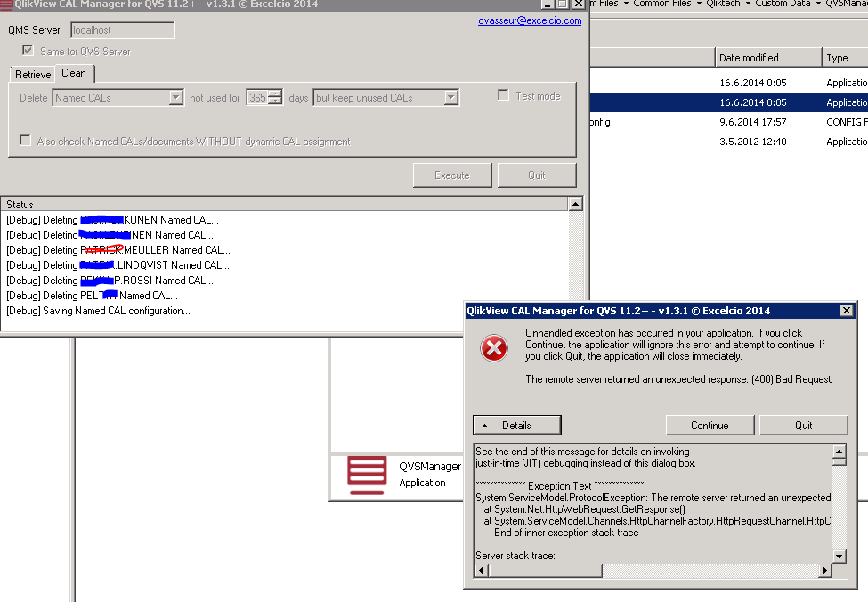The image size is (868, 602).
Task: Collapse the Details expander in error dialog
Action: coord(516,426)
